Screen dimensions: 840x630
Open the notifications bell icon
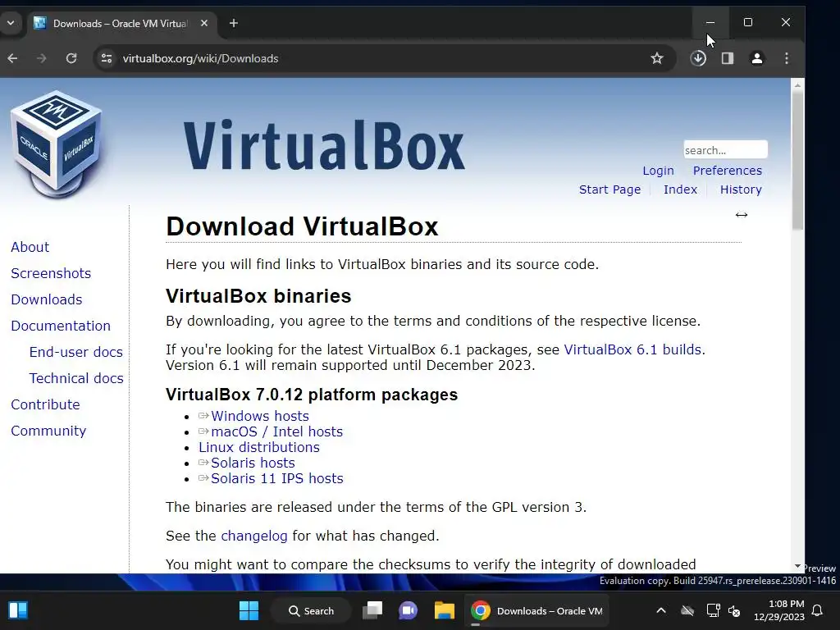pos(818,610)
